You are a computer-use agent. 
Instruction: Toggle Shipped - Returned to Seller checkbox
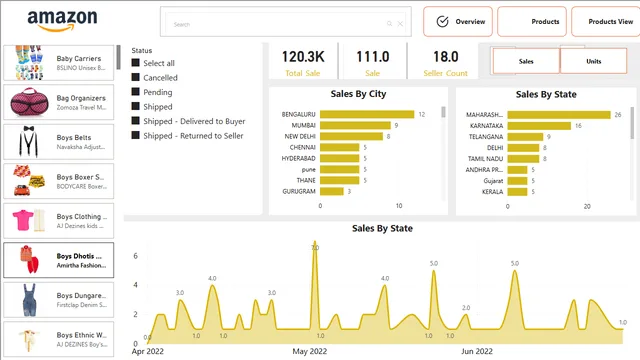[136, 135]
